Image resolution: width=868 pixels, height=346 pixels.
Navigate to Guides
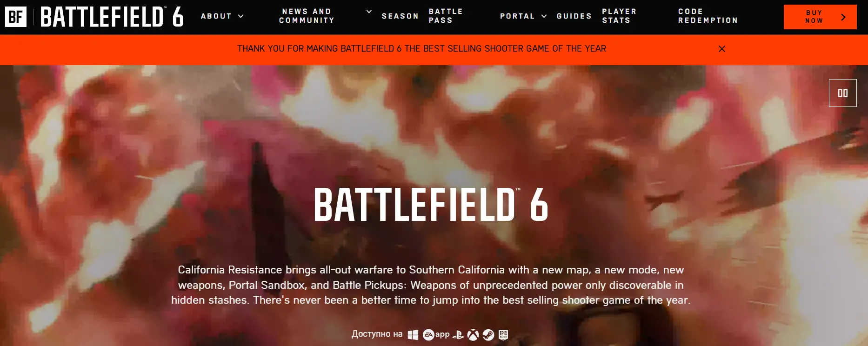(574, 16)
